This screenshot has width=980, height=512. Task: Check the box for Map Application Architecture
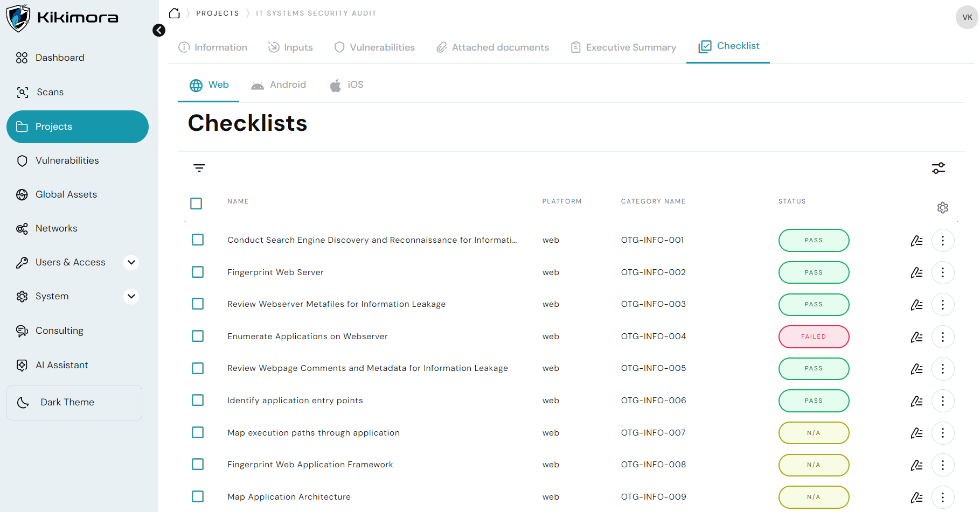pyautogui.click(x=198, y=496)
